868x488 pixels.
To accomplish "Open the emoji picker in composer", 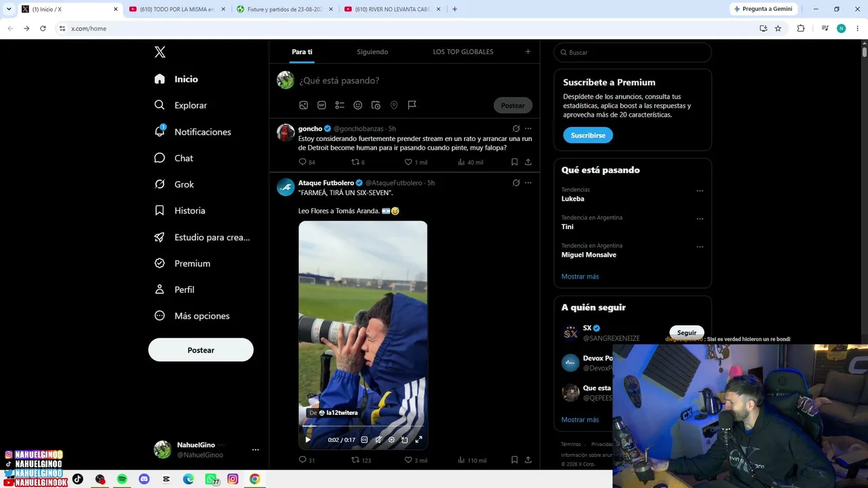I will [x=357, y=105].
